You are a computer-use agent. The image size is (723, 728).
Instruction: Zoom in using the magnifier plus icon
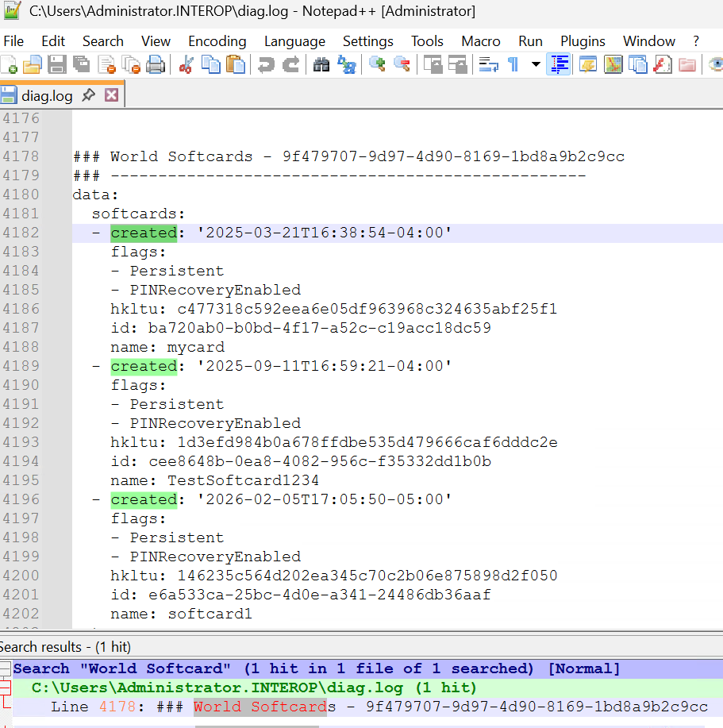point(377,64)
